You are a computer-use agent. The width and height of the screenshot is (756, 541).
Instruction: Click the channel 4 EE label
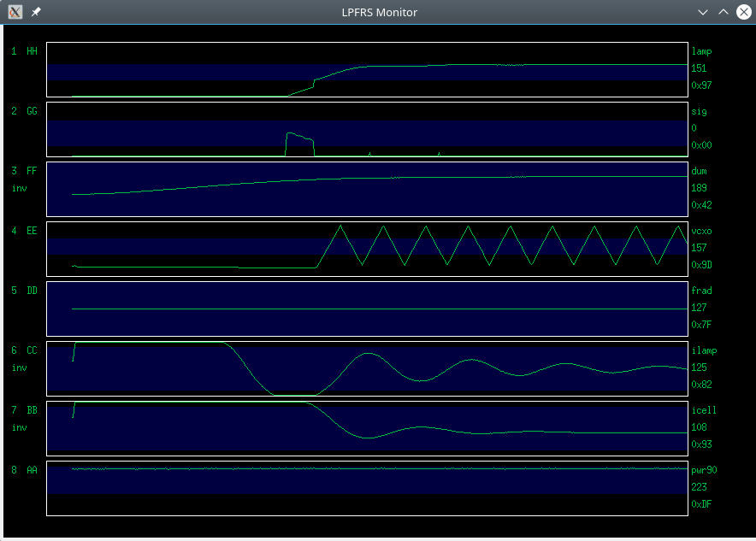(24, 231)
